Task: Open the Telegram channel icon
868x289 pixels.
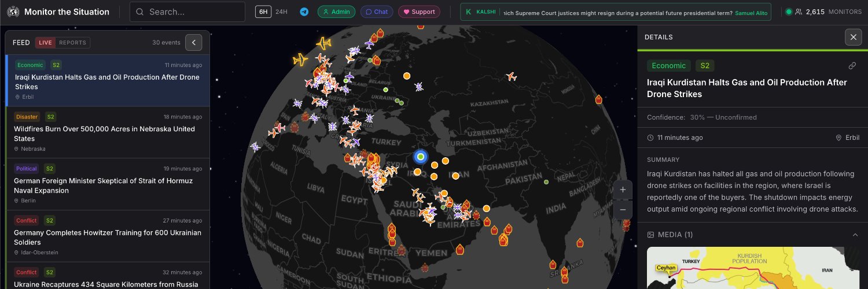Action: point(304,12)
